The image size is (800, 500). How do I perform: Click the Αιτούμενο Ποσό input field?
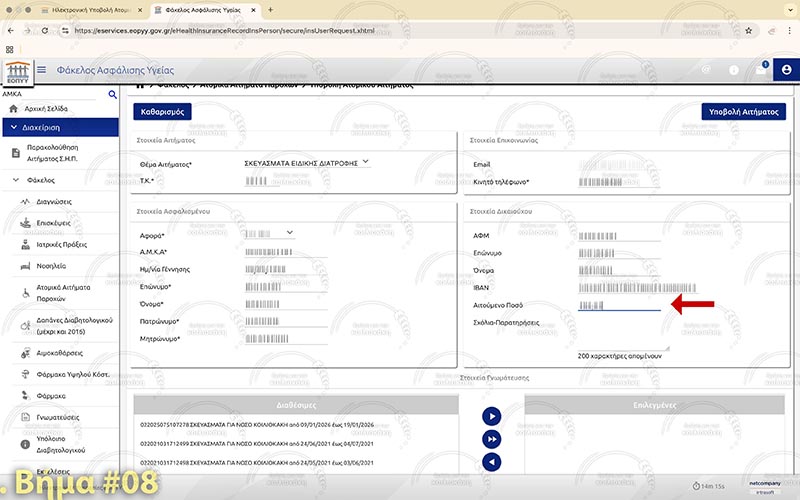point(618,305)
